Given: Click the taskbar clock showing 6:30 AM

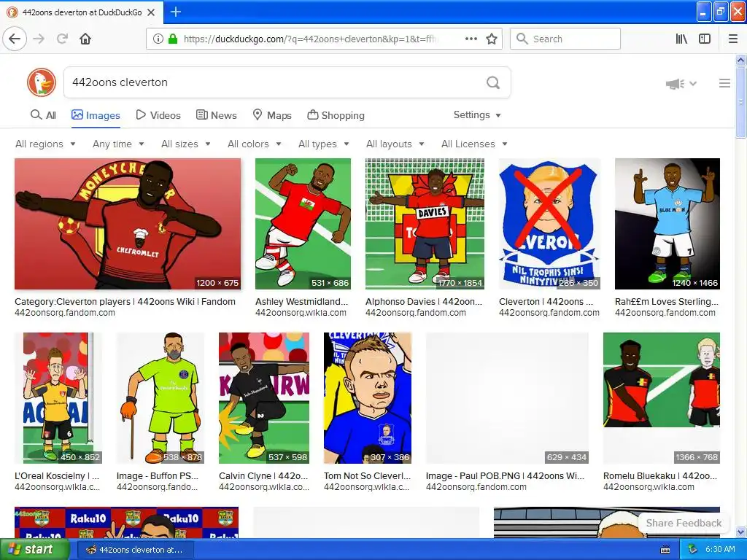Looking at the screenshot, I should [x=720, y=549].
